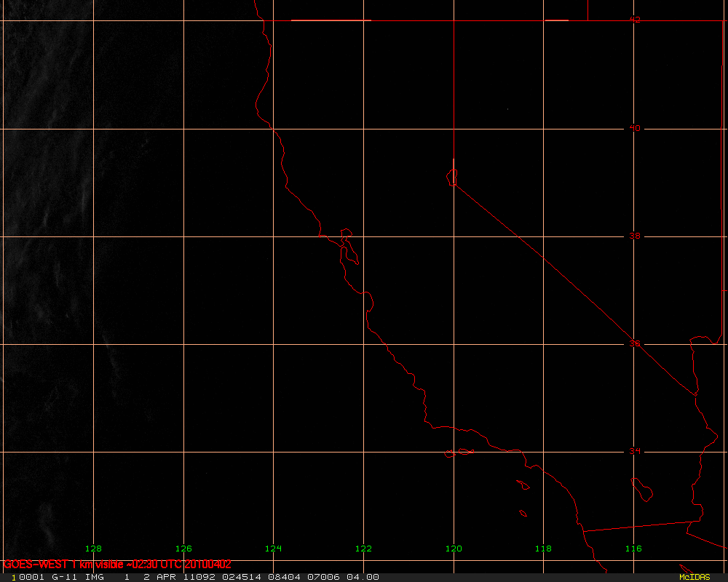Image resolution: width=728 pixels, height=582 pixels.
Task: Select the 07006 status value
Action: 324,577
